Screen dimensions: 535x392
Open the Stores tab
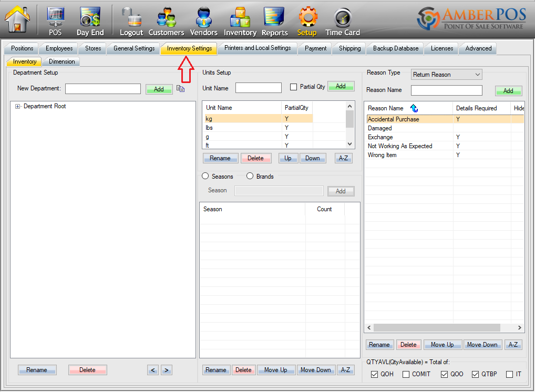click(93, 48)
